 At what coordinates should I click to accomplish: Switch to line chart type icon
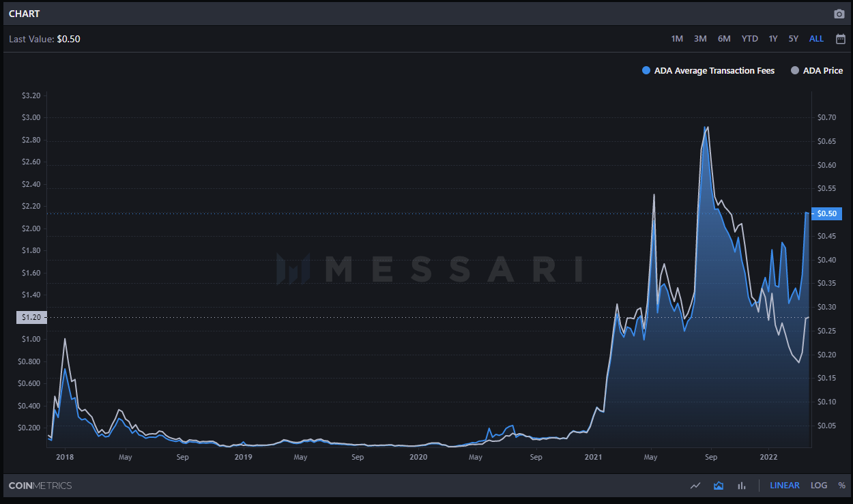(x=695, y=486)
